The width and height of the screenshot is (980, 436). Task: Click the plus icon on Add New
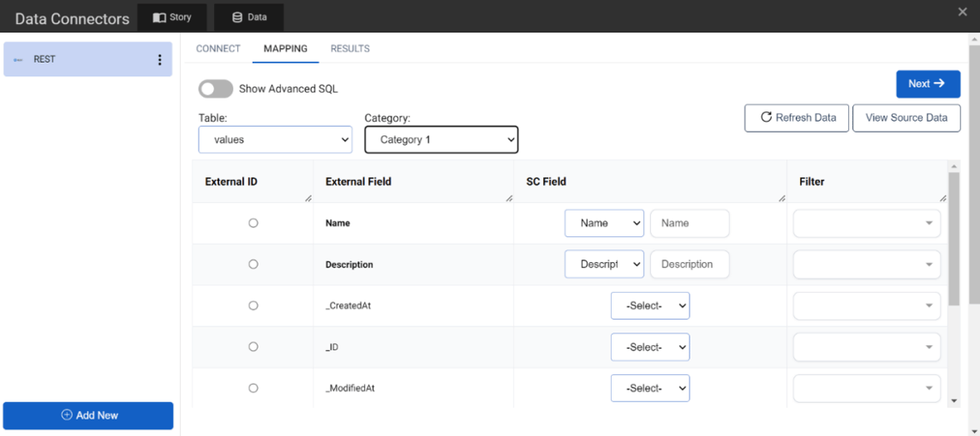67,415
